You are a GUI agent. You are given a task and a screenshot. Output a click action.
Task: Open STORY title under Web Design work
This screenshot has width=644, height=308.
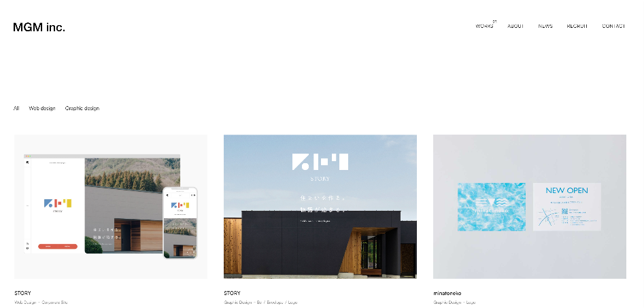[x=22, y=293]
